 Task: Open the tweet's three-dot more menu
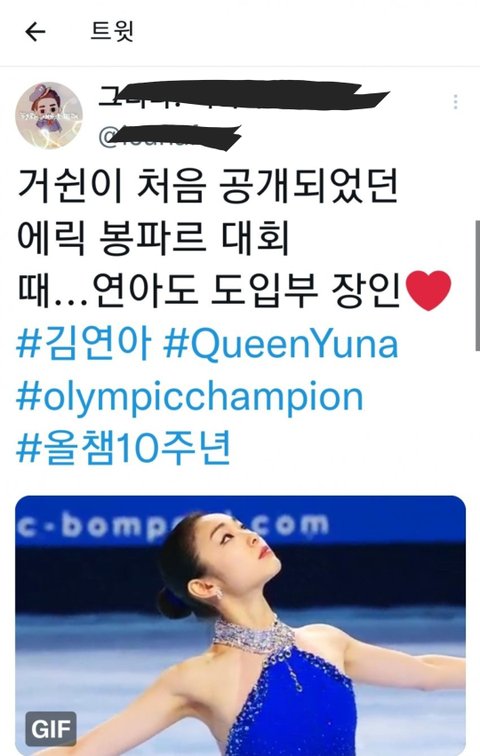(x=455, y=102)
